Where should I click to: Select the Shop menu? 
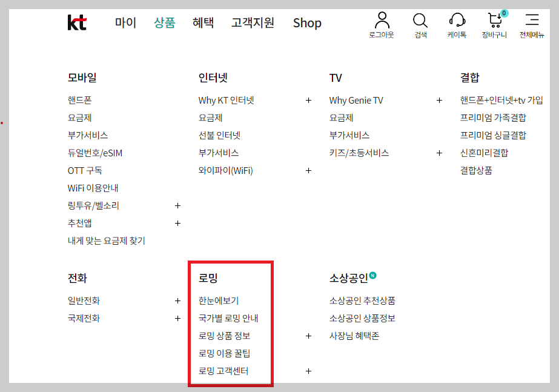[307, 23]
